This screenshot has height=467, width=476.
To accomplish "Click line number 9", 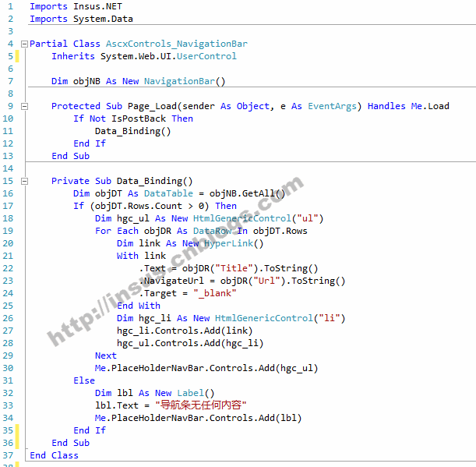I will click(10, 106).
